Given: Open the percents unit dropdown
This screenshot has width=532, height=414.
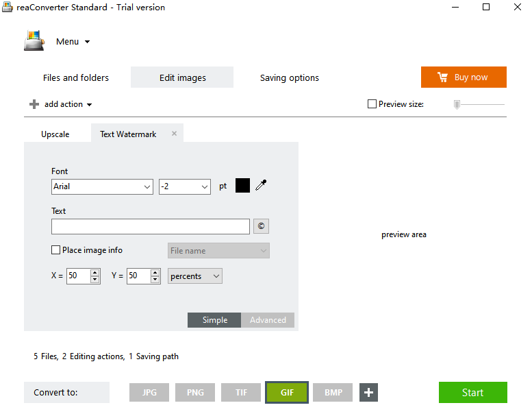Looking at the screenshot, I should (195, 276).
